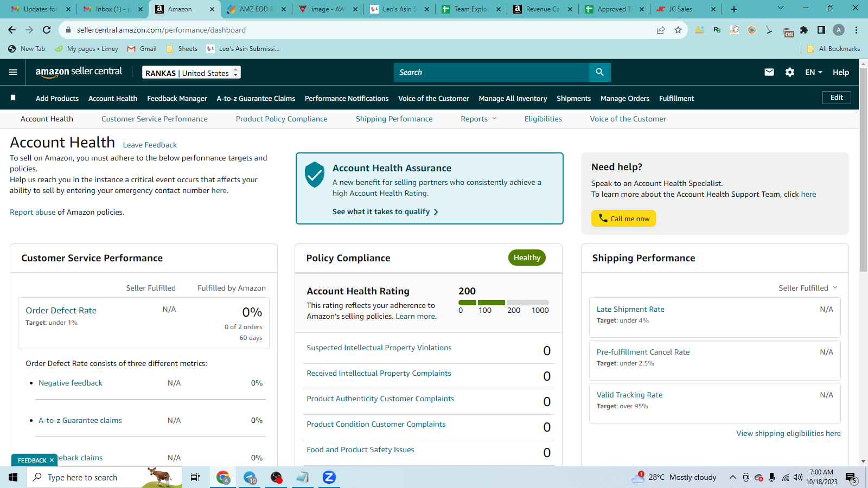Open the Product Policy Compliance tab
Screen dimensions: 868x488
282,119
